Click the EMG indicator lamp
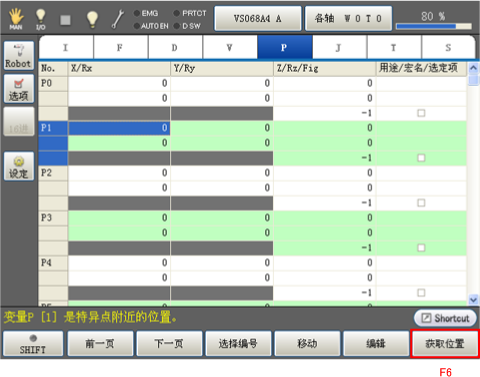Viewport: 480px width, 377px height. 137,13
